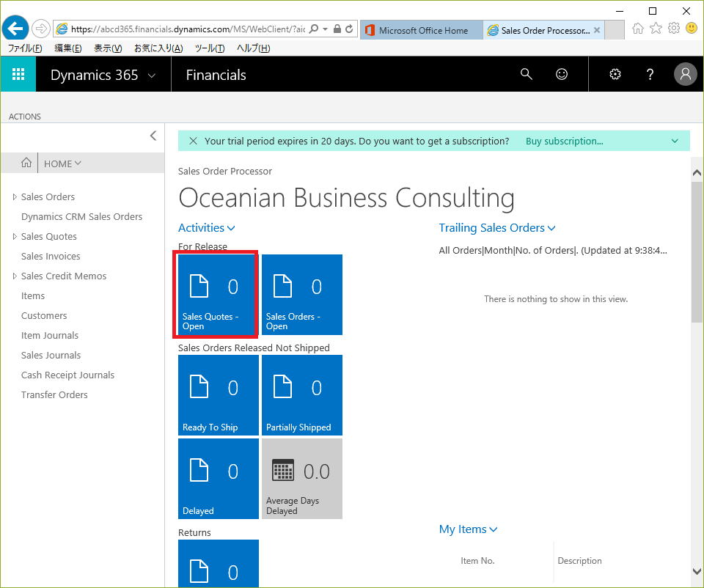Open the ツール(T) menu

pyautogui.click(x=210, y=48)
